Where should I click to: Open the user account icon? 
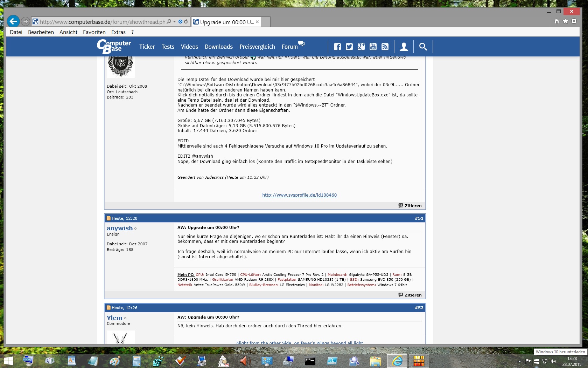[x=404, y=47]
